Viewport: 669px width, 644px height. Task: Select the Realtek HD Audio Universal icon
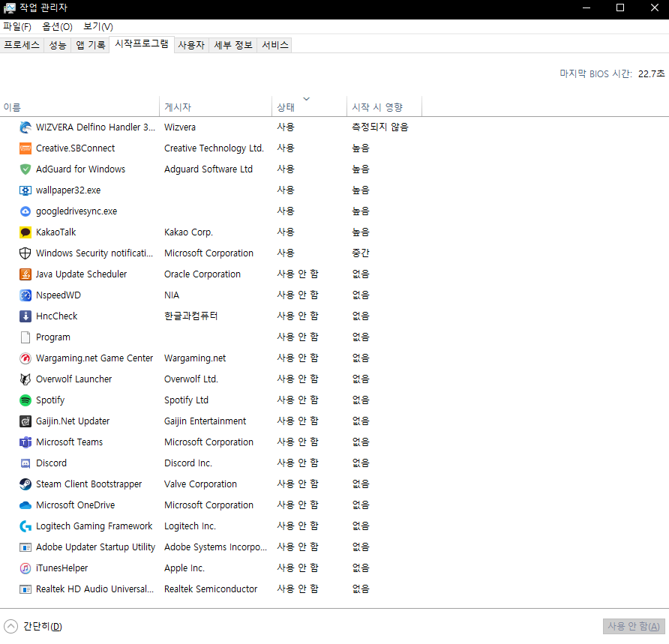pos(25,589)
